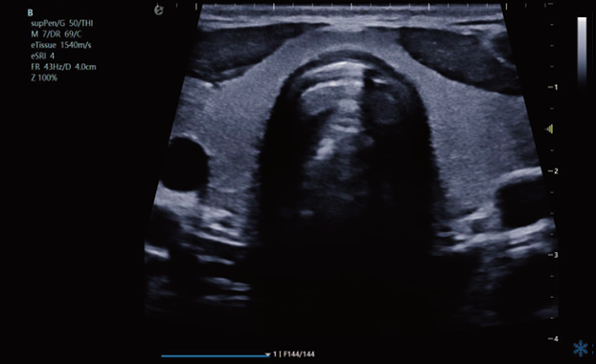
Task: Click the blue snowflake freeze icon
Action: (581, 349)
